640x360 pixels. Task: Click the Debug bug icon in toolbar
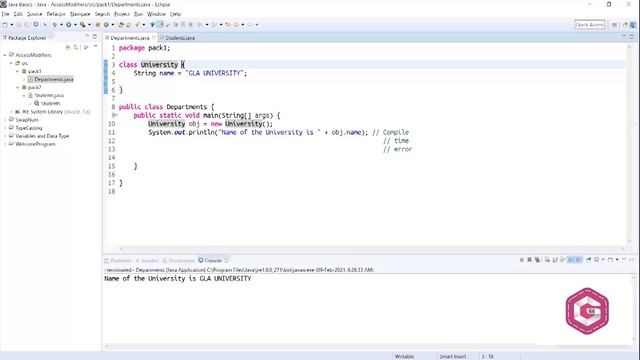point(54,25)
